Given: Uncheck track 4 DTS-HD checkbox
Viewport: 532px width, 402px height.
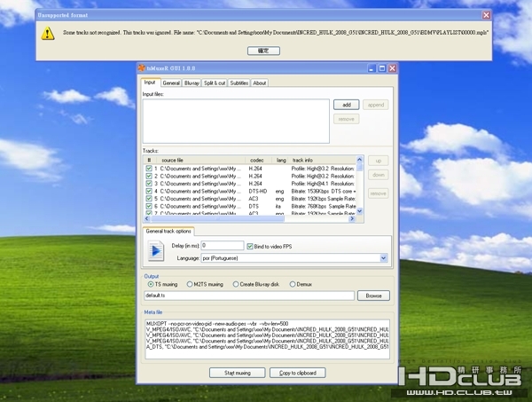Looking at the screenshot, I should pyautogui.click(x=149, y=191).
